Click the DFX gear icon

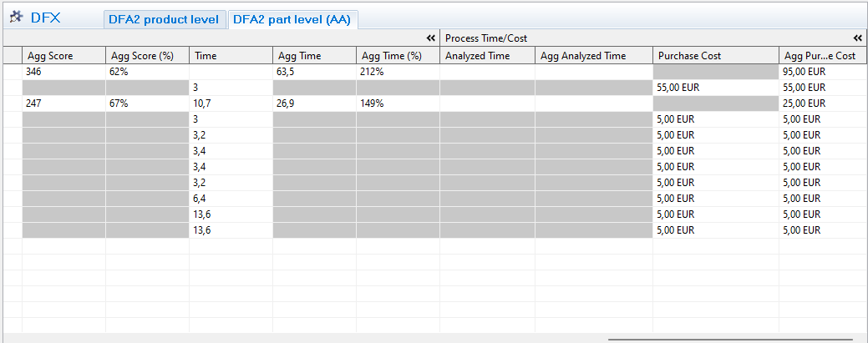tap(15, 18)
